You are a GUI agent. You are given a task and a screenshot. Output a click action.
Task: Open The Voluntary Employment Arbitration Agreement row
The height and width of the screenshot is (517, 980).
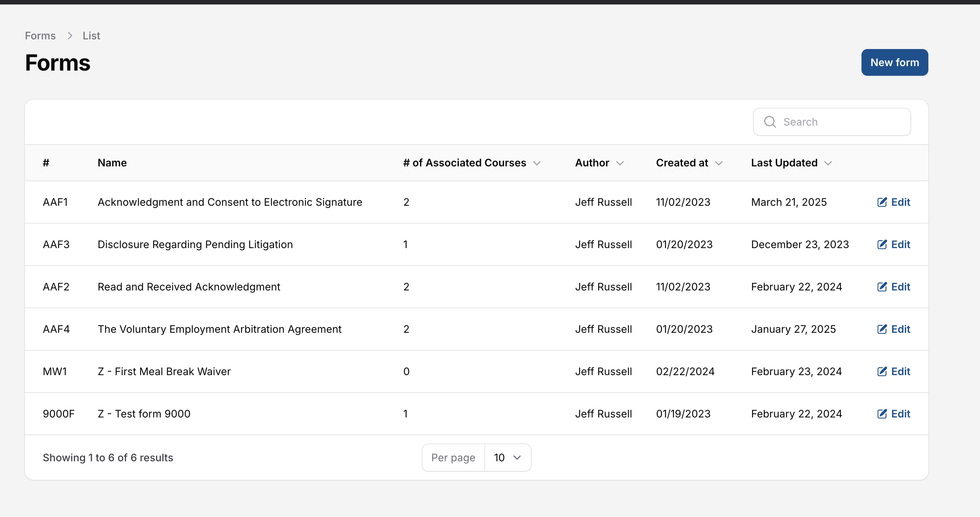click(220, 329)
